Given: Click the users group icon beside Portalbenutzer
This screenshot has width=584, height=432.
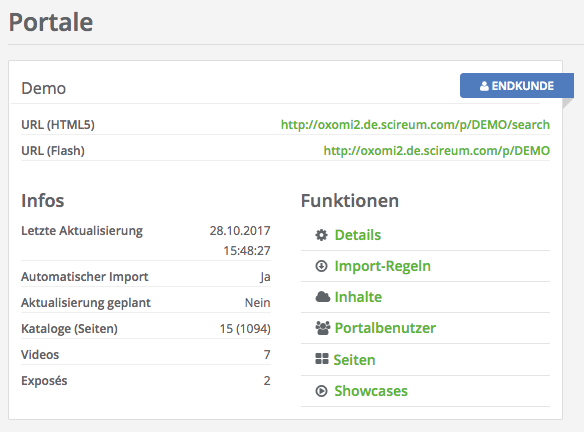Looking at the screenshot, I should pyautogui.click(x=323, y=328).
